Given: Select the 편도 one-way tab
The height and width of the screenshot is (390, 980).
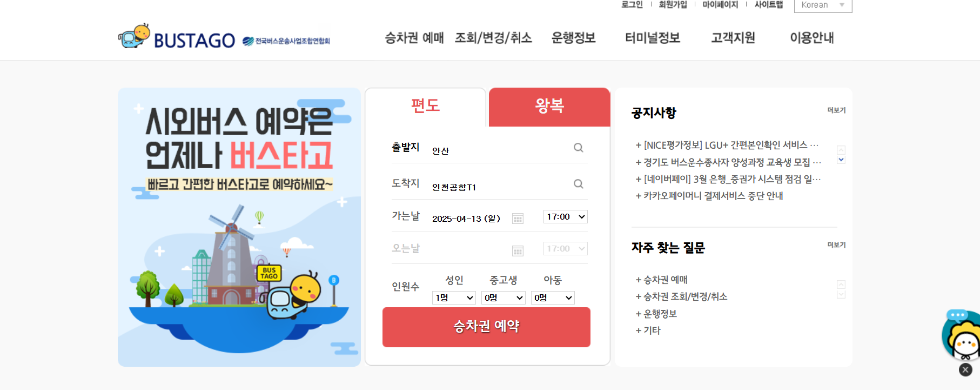Looking at the screenshot, I should coord(425,107).
